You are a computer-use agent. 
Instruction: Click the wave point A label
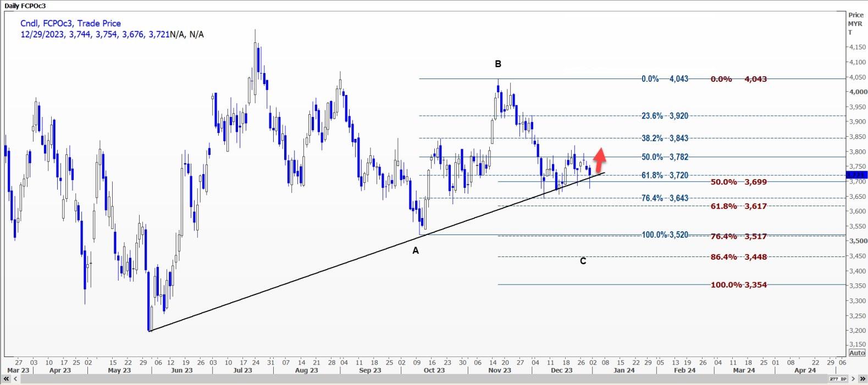416,250
